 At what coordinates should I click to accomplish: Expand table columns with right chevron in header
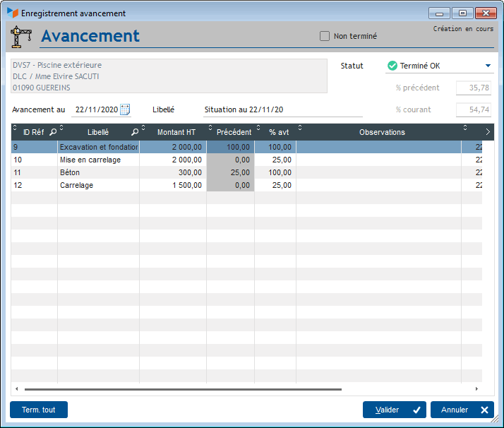pyautogui.click(x=488, y=132)
